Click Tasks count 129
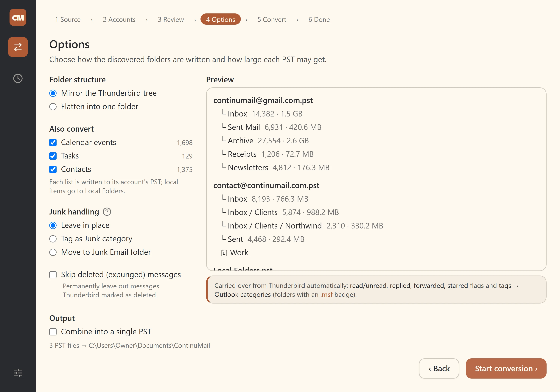This screenshot has height=392, width=560. [187, 156]
